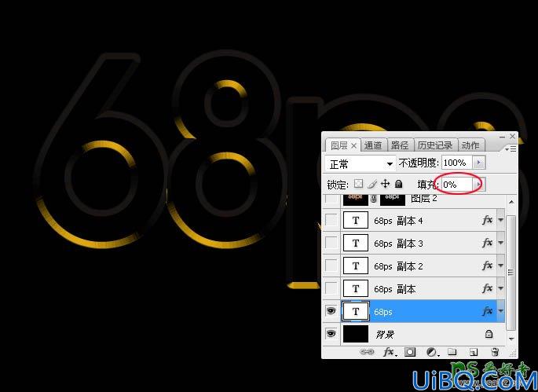Lock all using the padlock icon
538x392 pixels.
click(398, 184)
